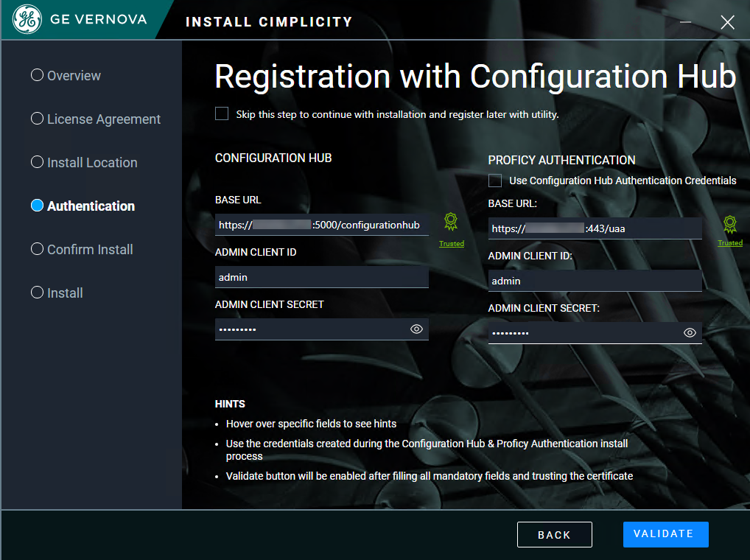Viewport: 750px width, 560px height.
Task: Click the Proficy Authentication Base URL field
Action: pyautogui.click(x=595, y=228)
